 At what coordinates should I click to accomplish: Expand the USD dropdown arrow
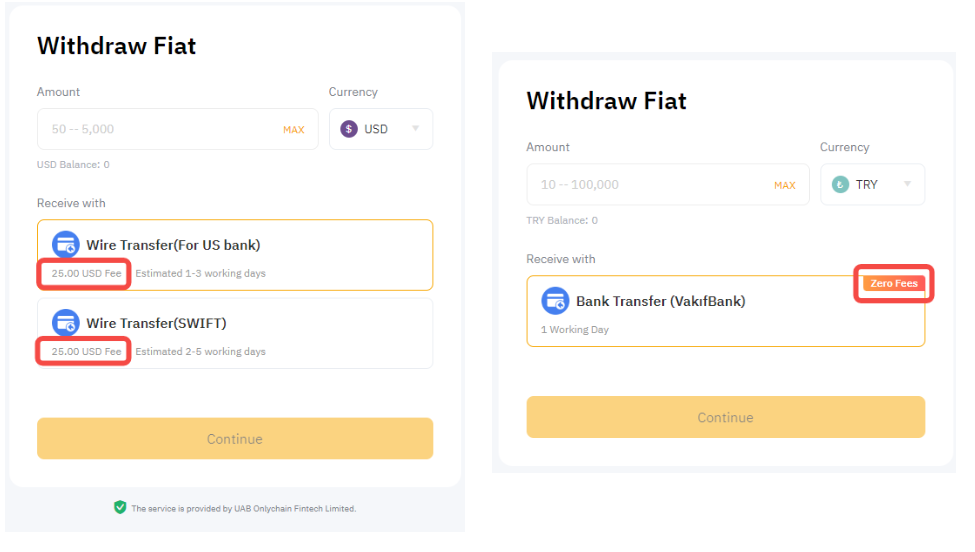pos(415,129)
